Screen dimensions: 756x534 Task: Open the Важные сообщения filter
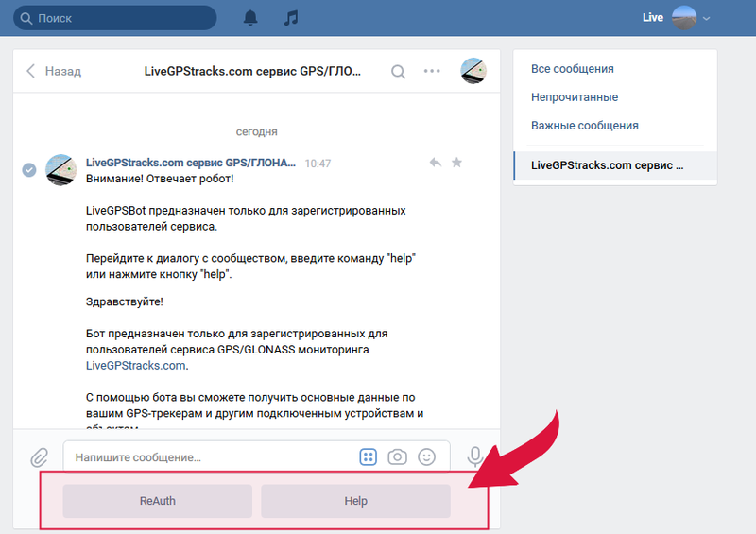(585, 126)
